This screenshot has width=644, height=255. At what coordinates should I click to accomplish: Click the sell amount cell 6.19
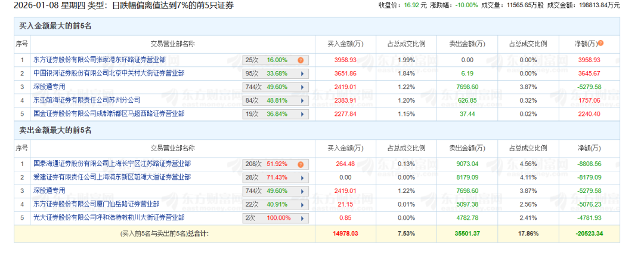click(x=467, y=73)
